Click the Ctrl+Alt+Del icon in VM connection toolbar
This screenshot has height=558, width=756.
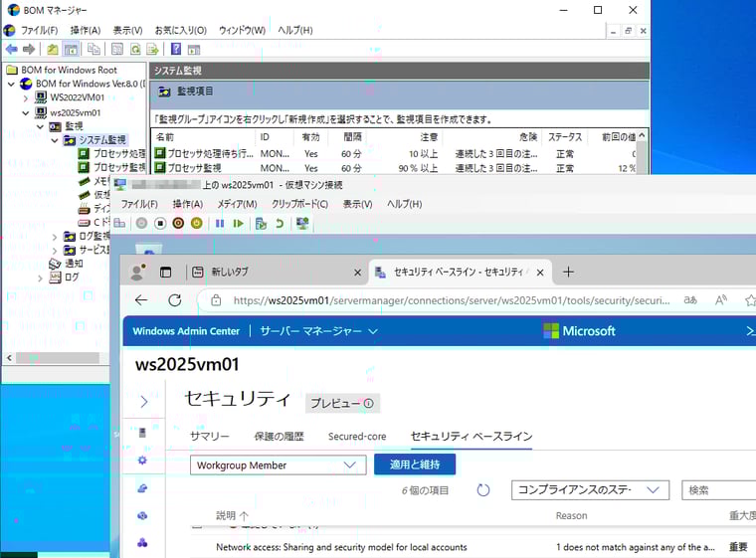(119, 223)
